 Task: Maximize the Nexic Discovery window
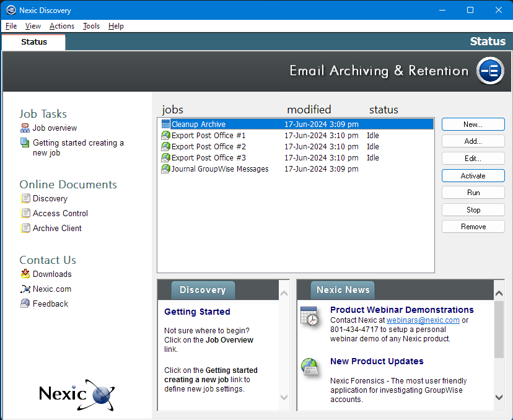[x=470, y=10]
